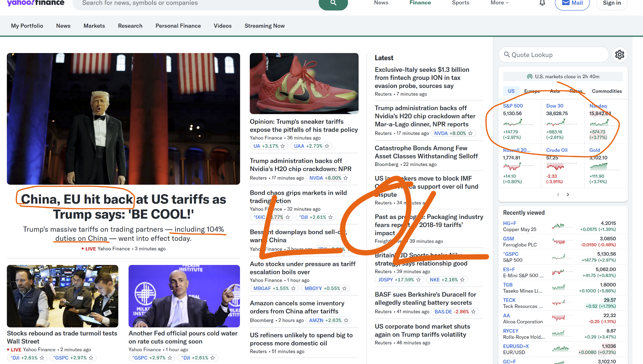Star the NKE +2.16% ticker

pos(462,280)
